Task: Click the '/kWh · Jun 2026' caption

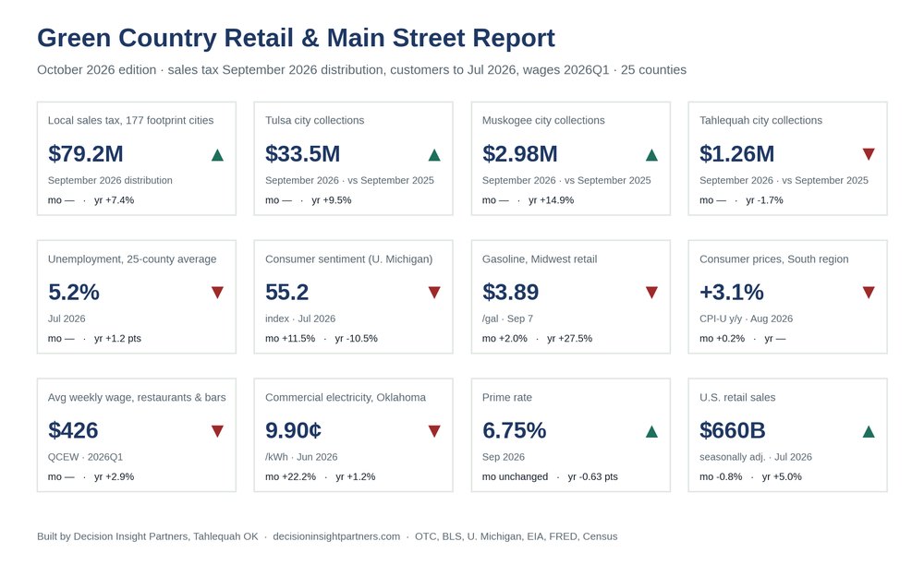Action: pos(301,457)
